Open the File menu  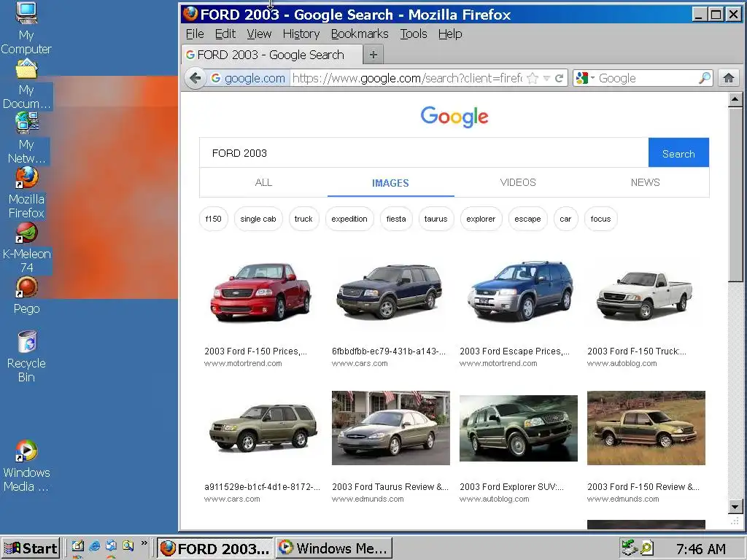coord(195,34)
